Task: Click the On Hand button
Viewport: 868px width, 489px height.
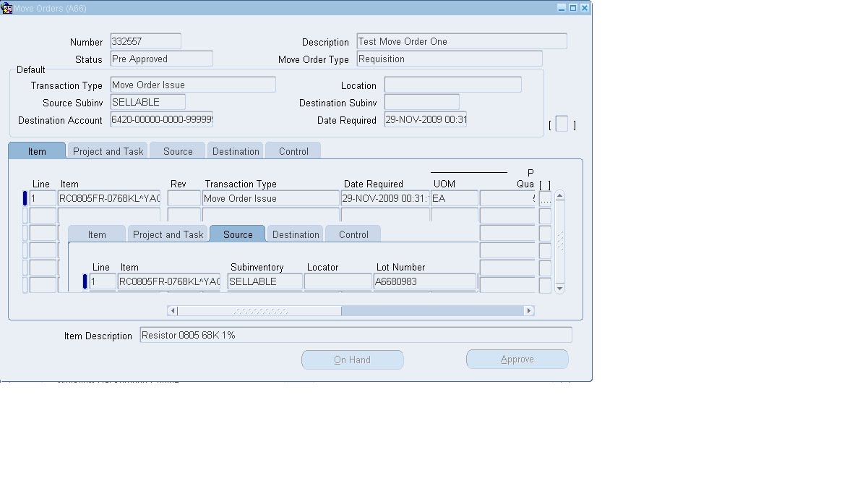Action: point(352,360)
